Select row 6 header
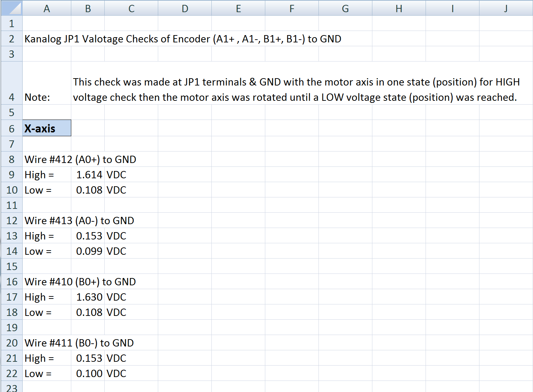Image resolution: width=533 pixels, height=392 pixels. (x=11, y=128)
